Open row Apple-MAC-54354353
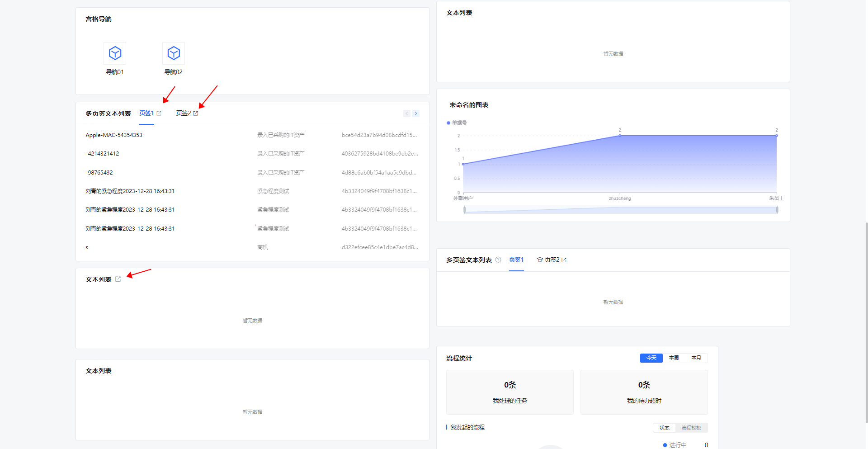 coord(252,135)
